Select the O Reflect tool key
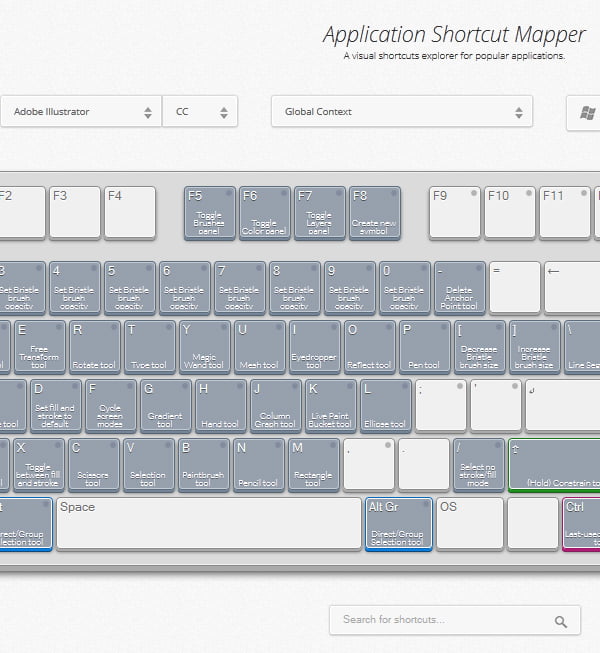 point(370,347)
